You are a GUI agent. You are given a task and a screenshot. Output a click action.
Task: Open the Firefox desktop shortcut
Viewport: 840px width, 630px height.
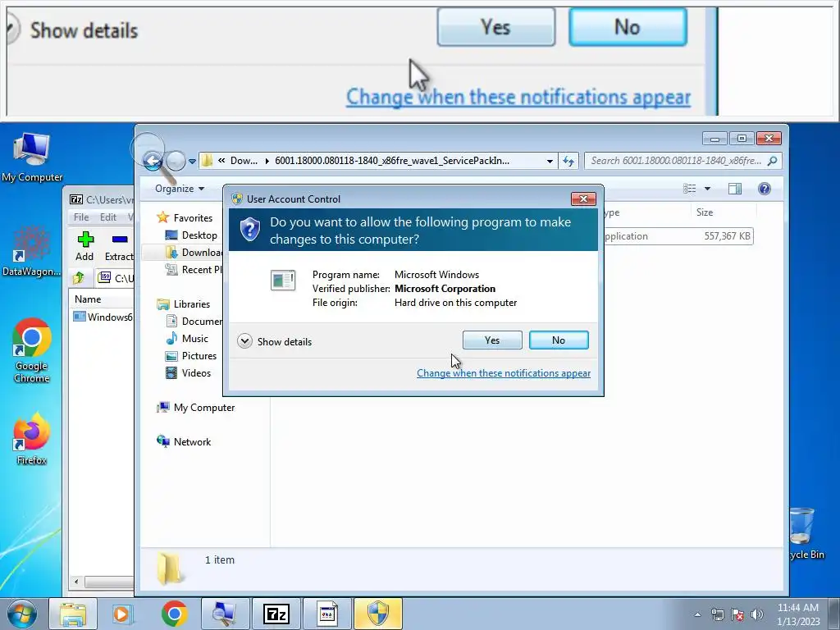31,439
